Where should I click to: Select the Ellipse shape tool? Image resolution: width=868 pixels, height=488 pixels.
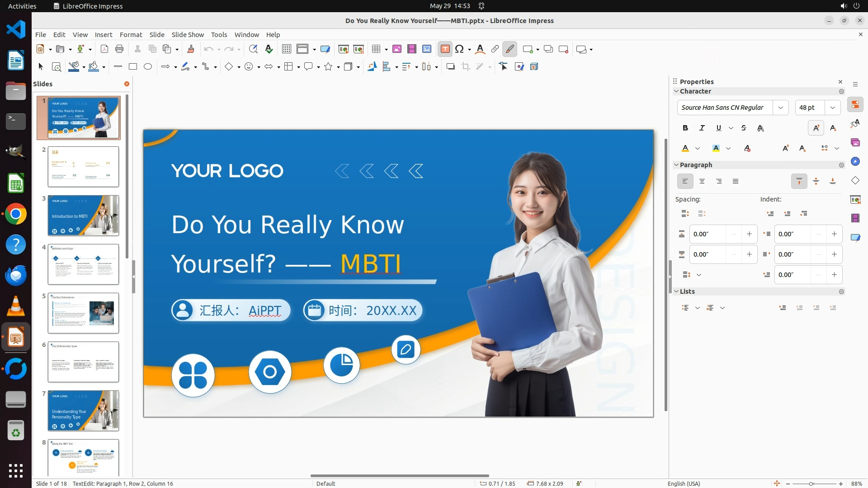pyautogui.click(x=148, y=67)
